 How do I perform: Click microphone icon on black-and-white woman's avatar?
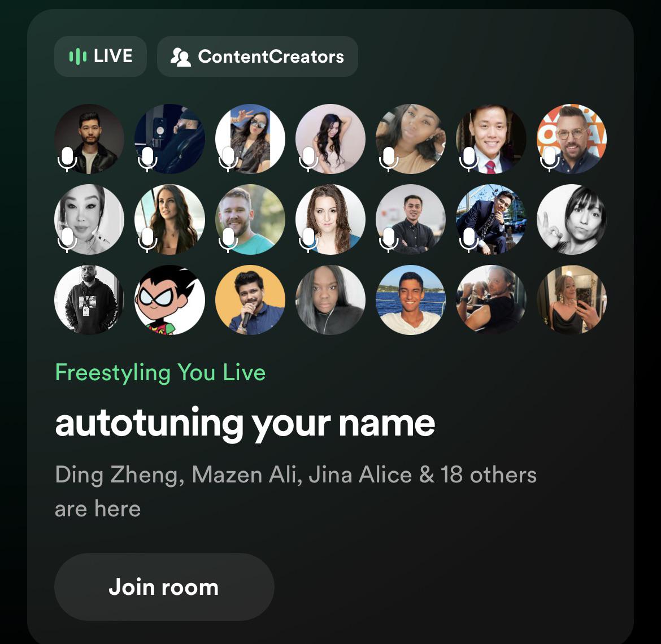pos(67,240)
